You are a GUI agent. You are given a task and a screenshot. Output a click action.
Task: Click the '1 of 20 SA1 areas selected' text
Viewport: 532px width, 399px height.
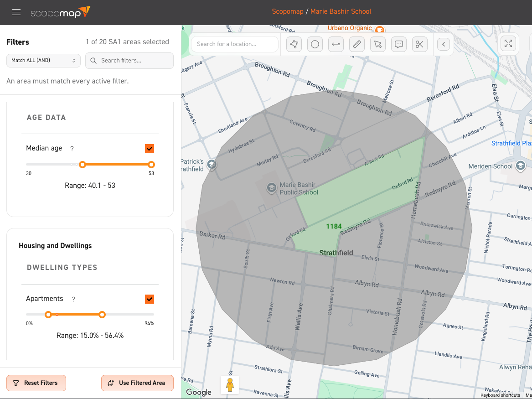127,42
